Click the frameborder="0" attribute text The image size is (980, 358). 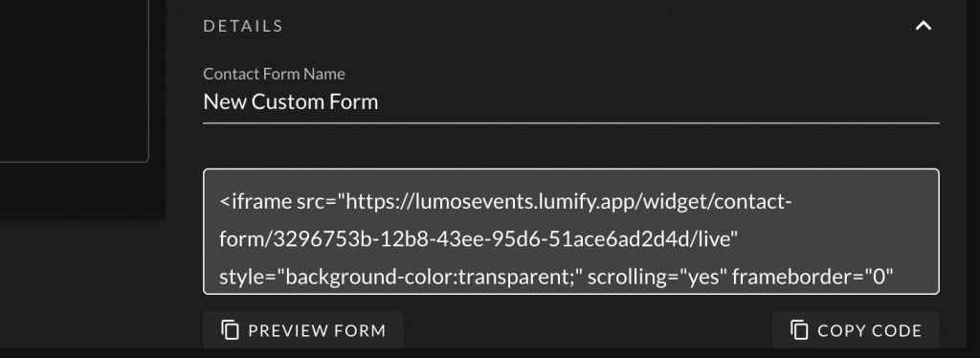coord(813,276)
